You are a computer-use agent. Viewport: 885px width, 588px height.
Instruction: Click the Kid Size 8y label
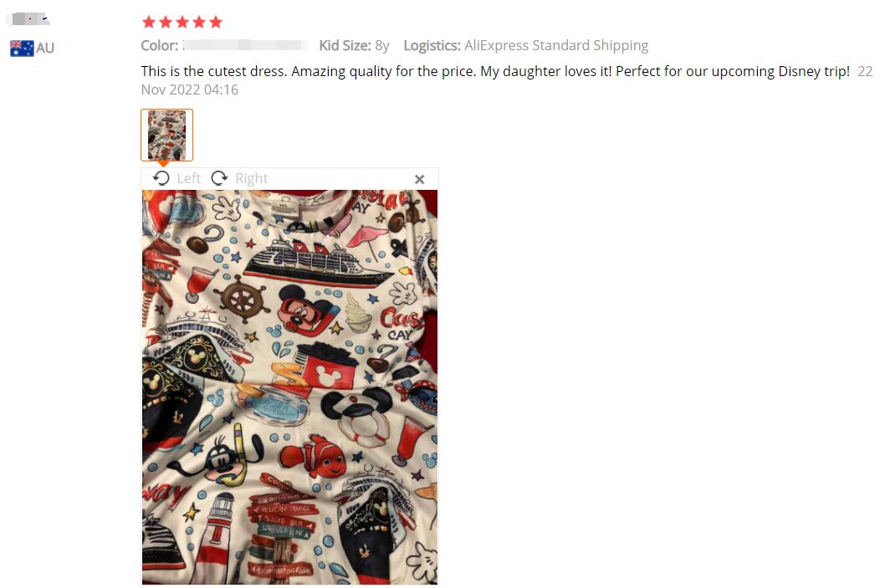click(x=354, y=46)
